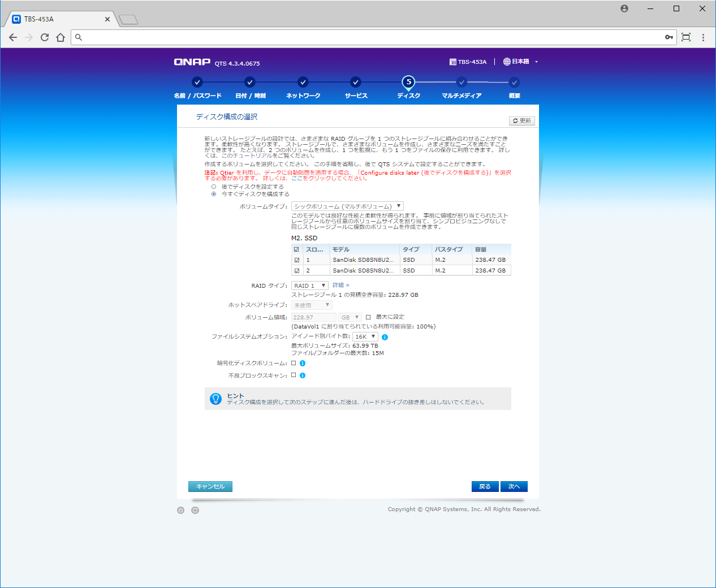Enable the encrypted disk volume checkbox
This screenshot has width=716, height=588.
294,363
